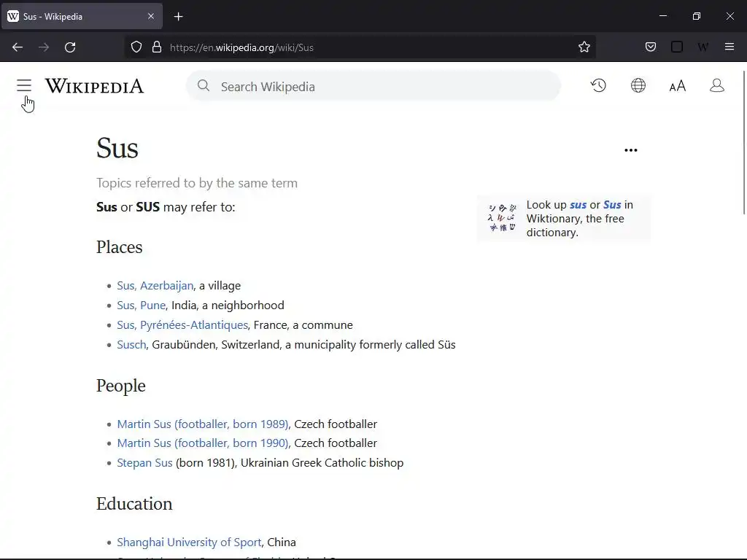This screenshot has height=560, width=747.
Task: Reload the page with refresh button
Action: (x=70, y=47)
